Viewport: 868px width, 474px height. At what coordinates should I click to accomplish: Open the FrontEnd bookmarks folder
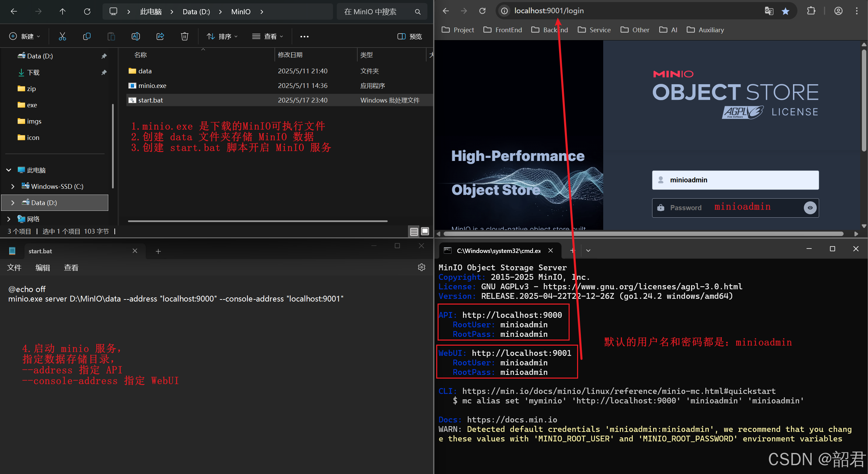click(x=502, y=30)
